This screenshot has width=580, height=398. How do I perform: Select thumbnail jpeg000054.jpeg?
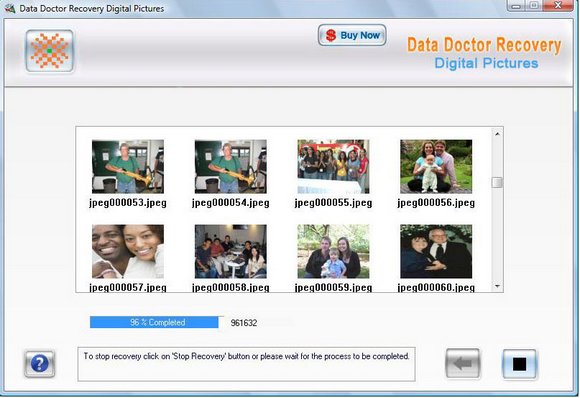coord(231,166)
